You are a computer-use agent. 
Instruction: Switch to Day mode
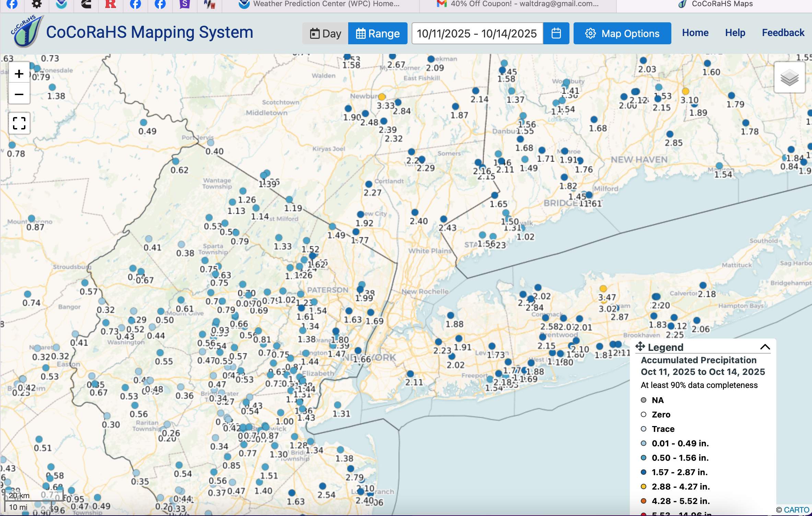325,33
